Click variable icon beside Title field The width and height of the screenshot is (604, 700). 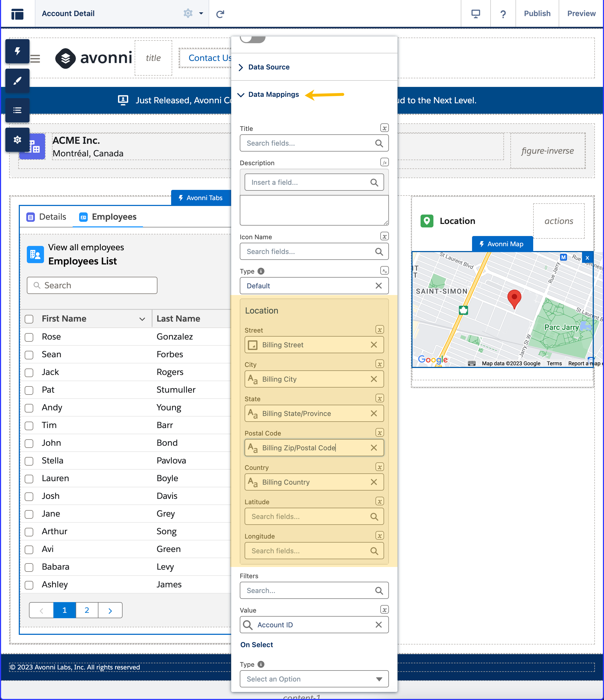click(384, 128)
